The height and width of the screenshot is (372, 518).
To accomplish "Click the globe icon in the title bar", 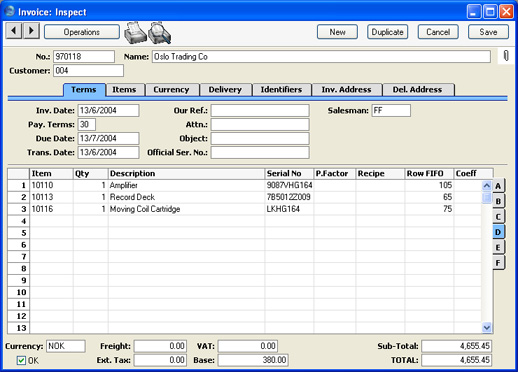I will click(x=10, y=11).
